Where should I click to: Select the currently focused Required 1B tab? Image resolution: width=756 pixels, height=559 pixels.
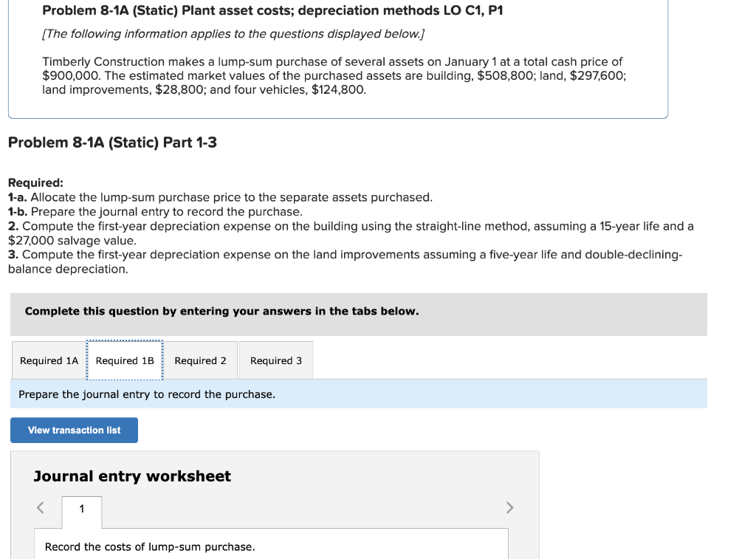(125, 360)
